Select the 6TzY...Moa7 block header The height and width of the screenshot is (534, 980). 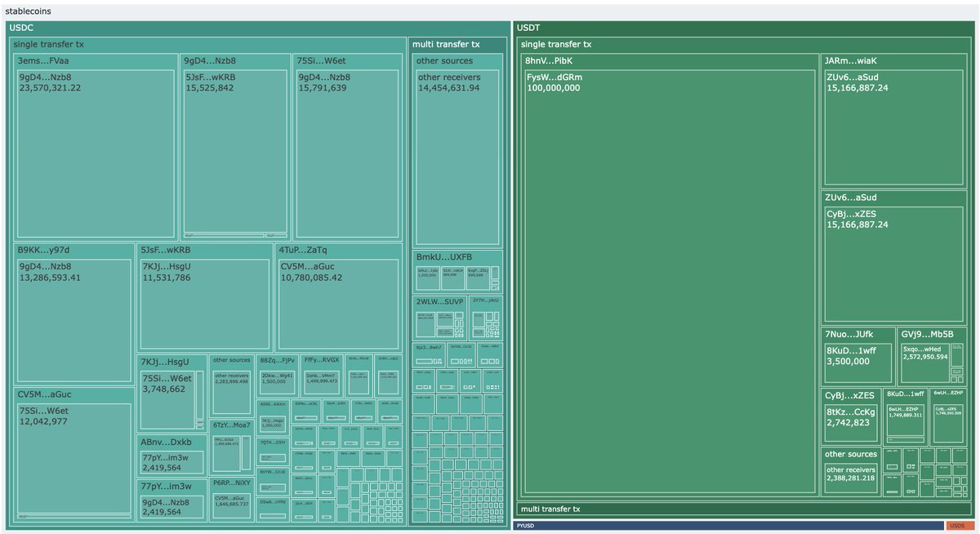(x=233, y=425)
